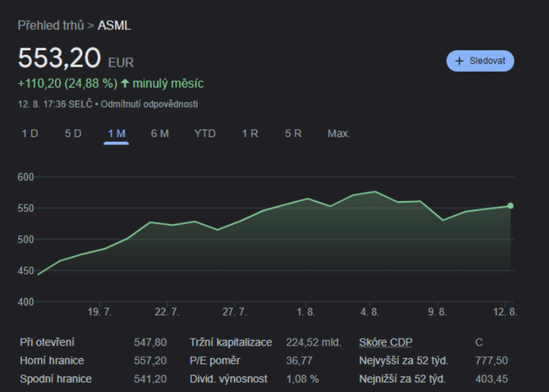Image resolution: width=549 pixels, height=392 pixels.
Task: Select the 1 D time range tab
Action: coord(30,133)
